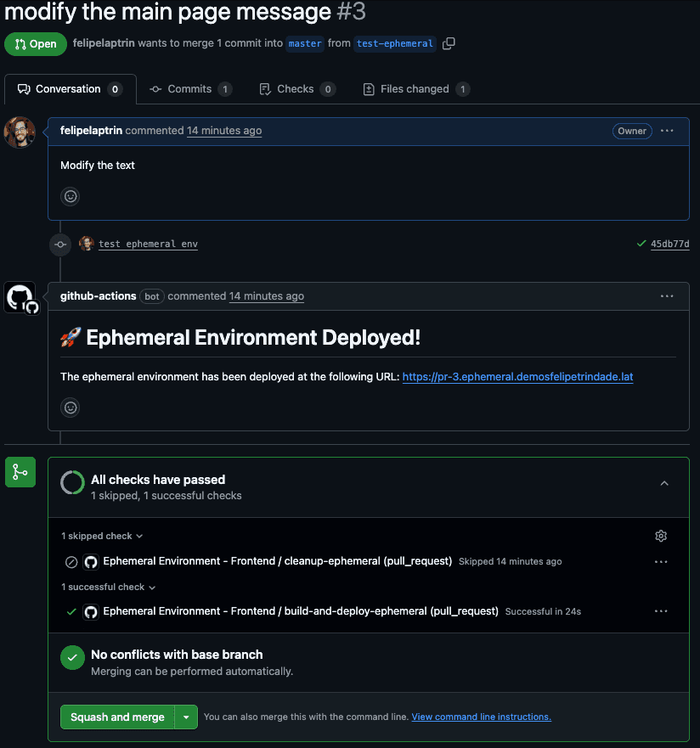700x748 pixels.
Task: Open build-and-deploy-ephemeral (pull_request) check details
Action: (x=301, y=611)
